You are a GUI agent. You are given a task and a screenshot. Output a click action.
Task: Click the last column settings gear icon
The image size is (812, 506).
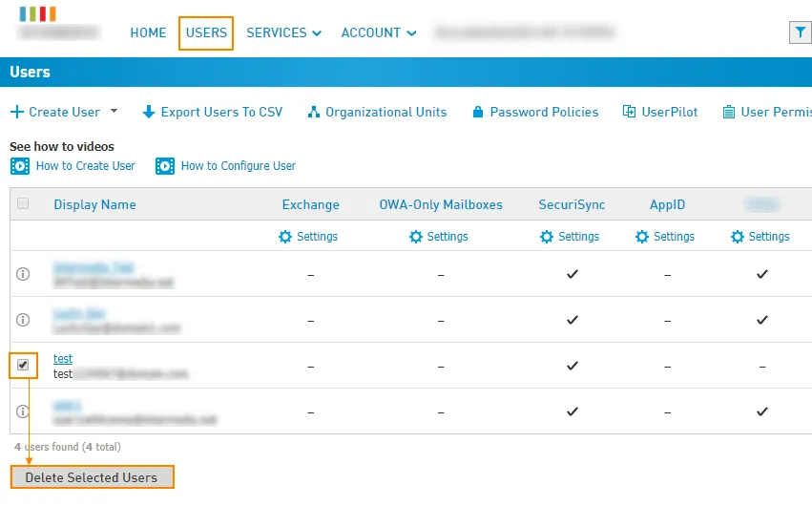coord(738,237)
